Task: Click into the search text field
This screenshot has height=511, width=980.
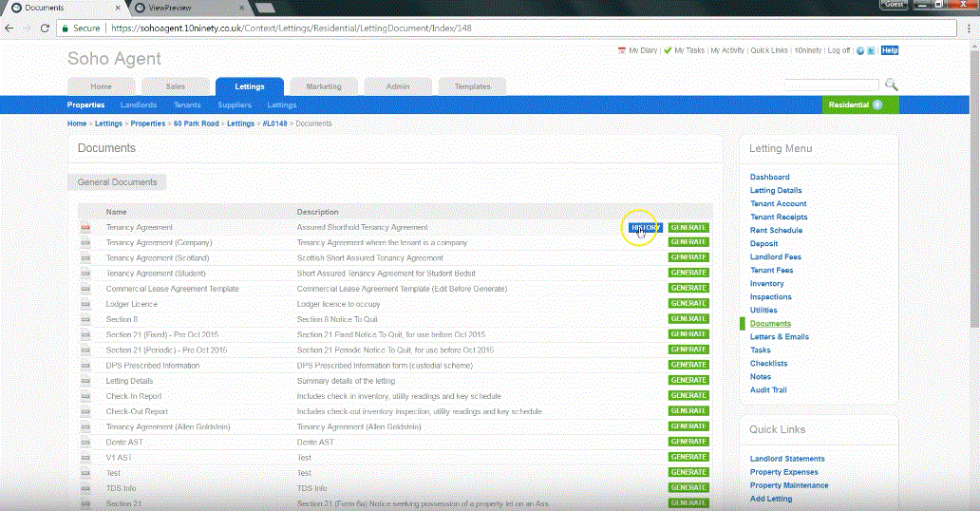Action: pyautogui.click(x=832, y=85)
